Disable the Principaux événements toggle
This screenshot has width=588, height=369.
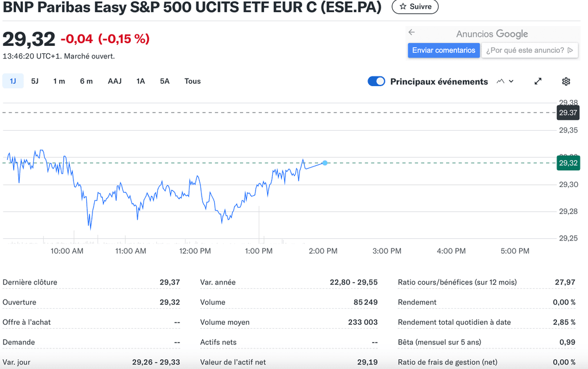(x=376, y=81)
